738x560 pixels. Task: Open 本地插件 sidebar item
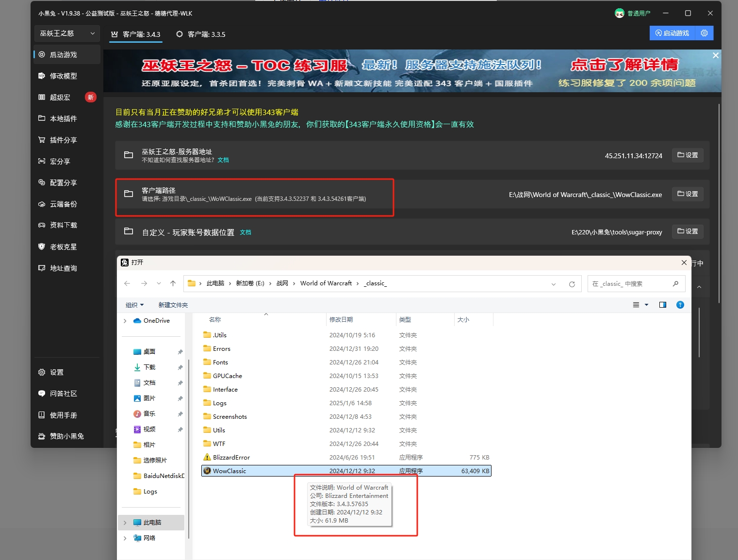pyautogui.click(x=67, y=119)
